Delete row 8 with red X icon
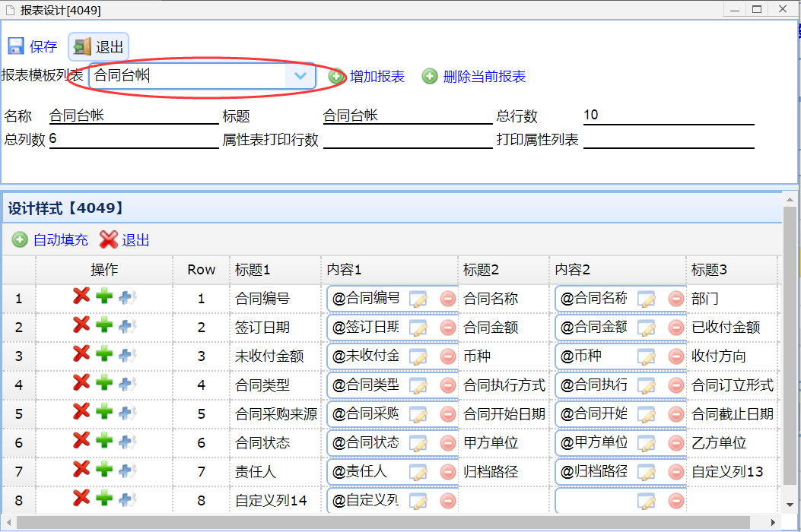Viewport: 801px width, 532px height. tap(81, 499)
